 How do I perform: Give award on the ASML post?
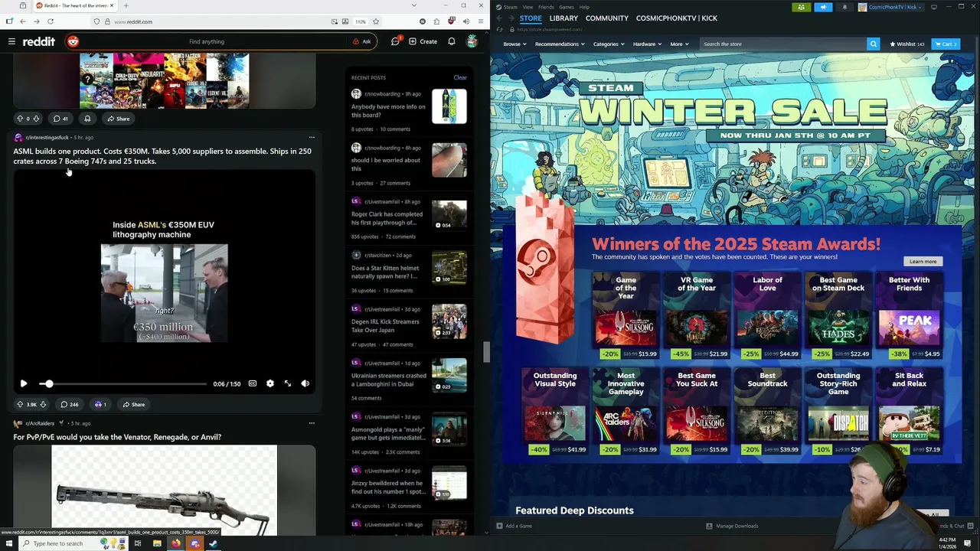pos(100,404)
